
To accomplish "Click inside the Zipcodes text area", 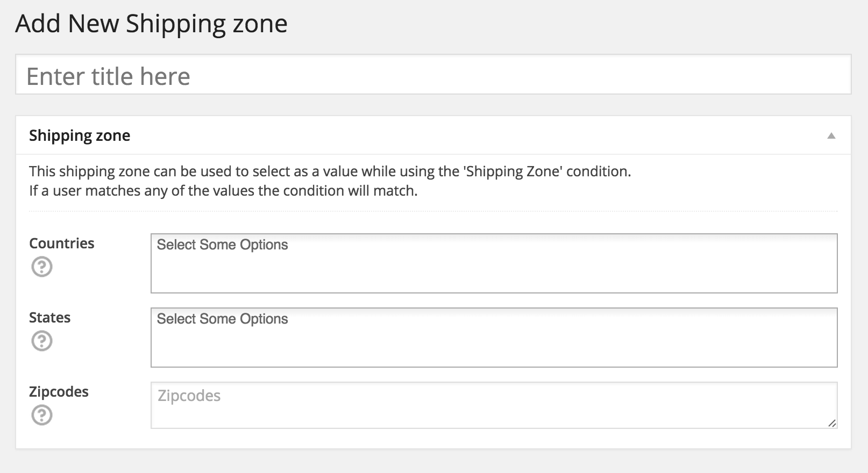I will [494, 405].
